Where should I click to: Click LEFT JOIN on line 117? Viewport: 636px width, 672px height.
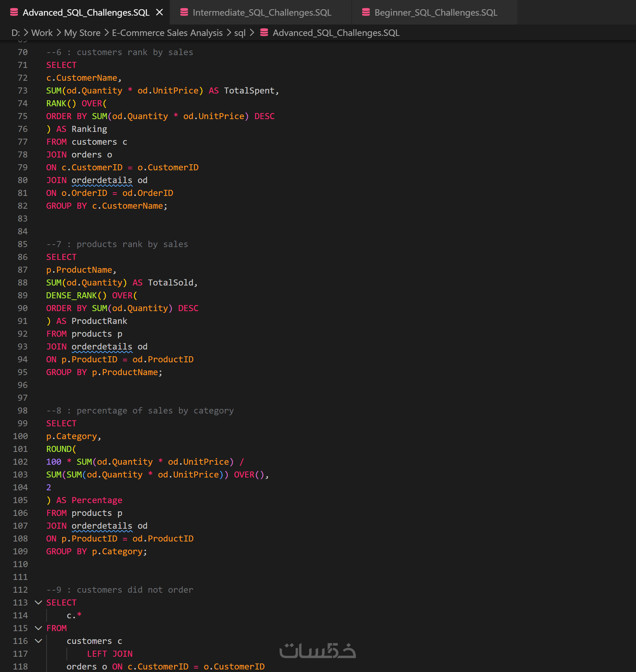pyautogui.click(x=110, y=654)
